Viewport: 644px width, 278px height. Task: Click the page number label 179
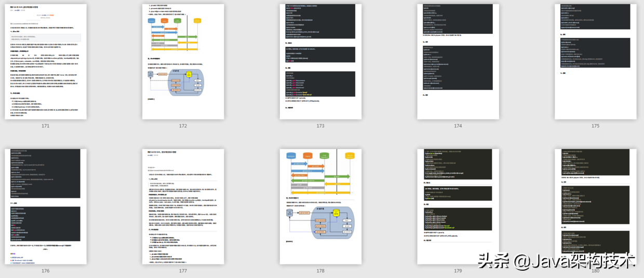pyautogui.click(x=458, y=271)
